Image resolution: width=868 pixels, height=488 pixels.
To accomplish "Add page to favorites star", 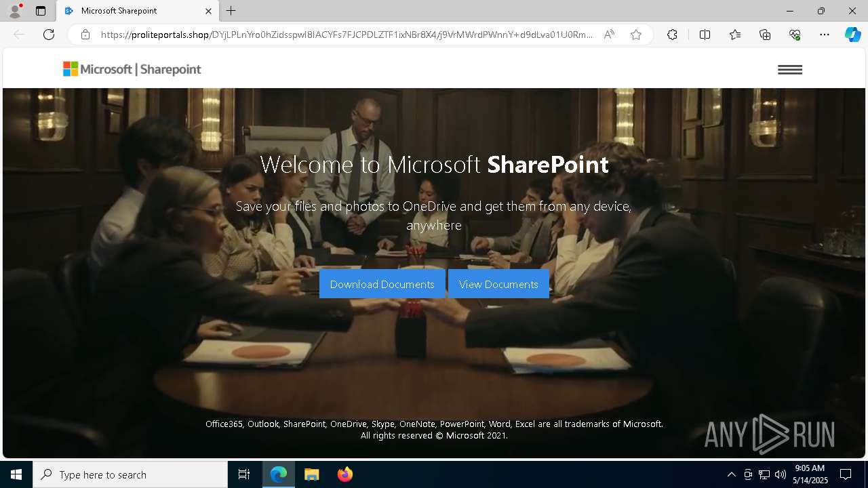I will [636, 35].
